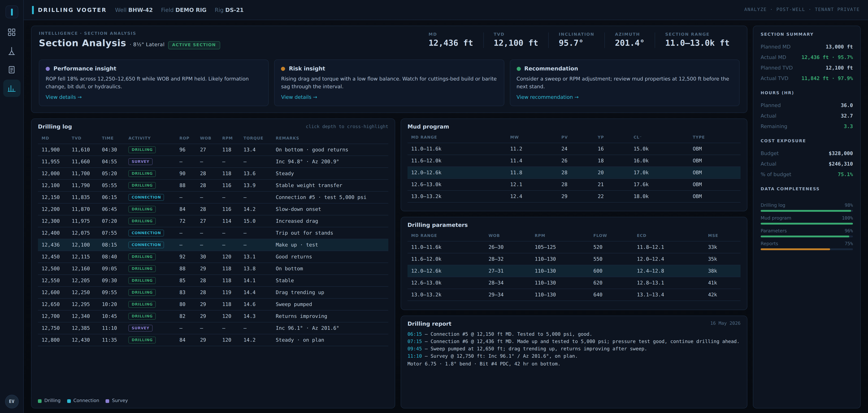Click Rig DS-21 in the header
The height and width of the screenshot is (413, 868).
[229, 10]
